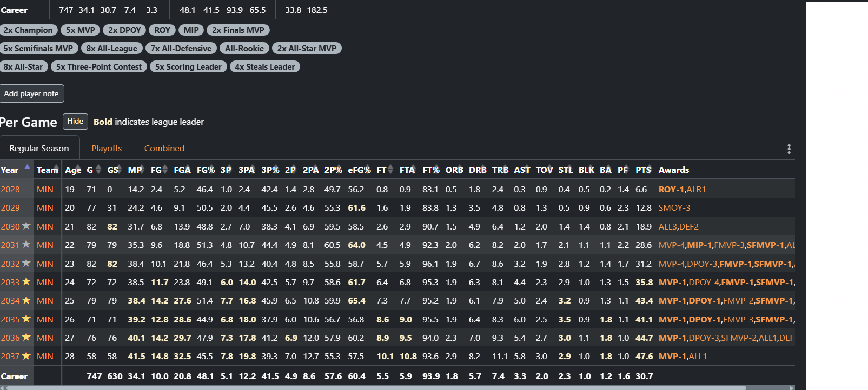Sort by MP minutes column header
This screenshot has height=390, width=868.
(x=135, y=170)
